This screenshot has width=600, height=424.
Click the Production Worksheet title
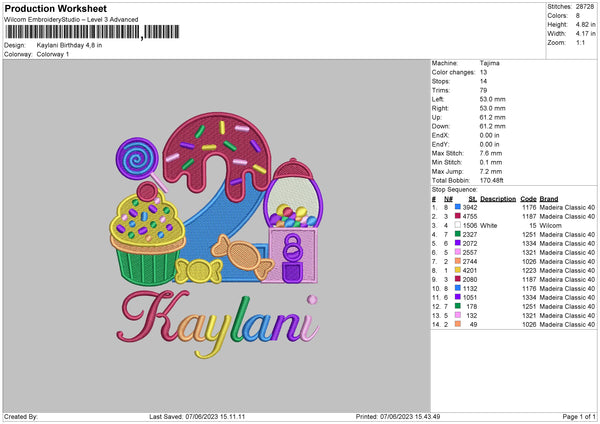tap(54, 7)
